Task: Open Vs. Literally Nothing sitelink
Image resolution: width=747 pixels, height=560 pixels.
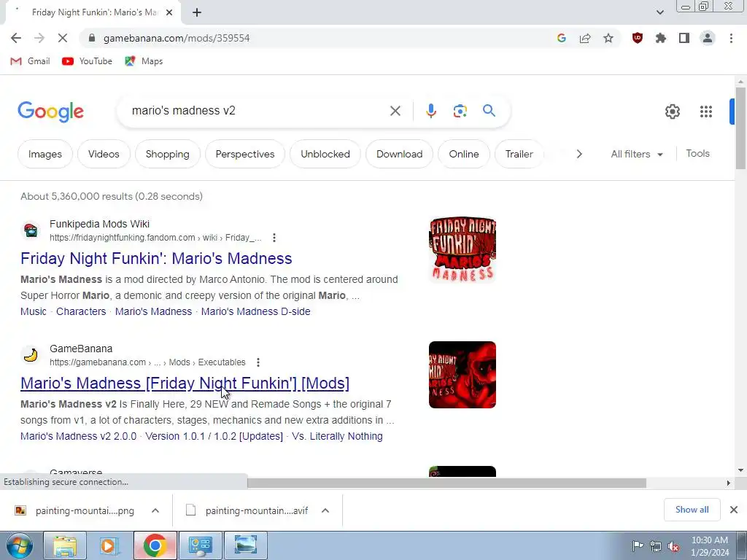Action: pyautogui.click(x=337, y=436)
